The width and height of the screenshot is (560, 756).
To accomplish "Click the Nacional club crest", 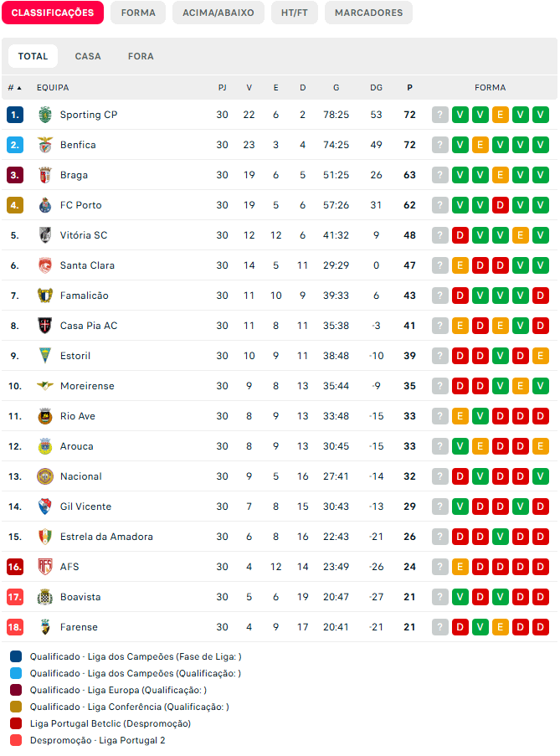I will [44, 476].
